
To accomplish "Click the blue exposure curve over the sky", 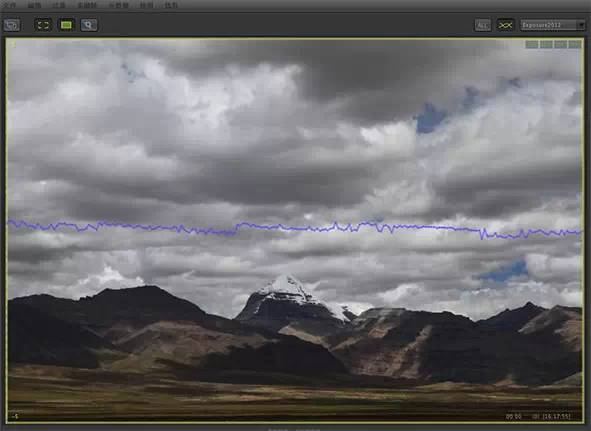I will [294, 228].
